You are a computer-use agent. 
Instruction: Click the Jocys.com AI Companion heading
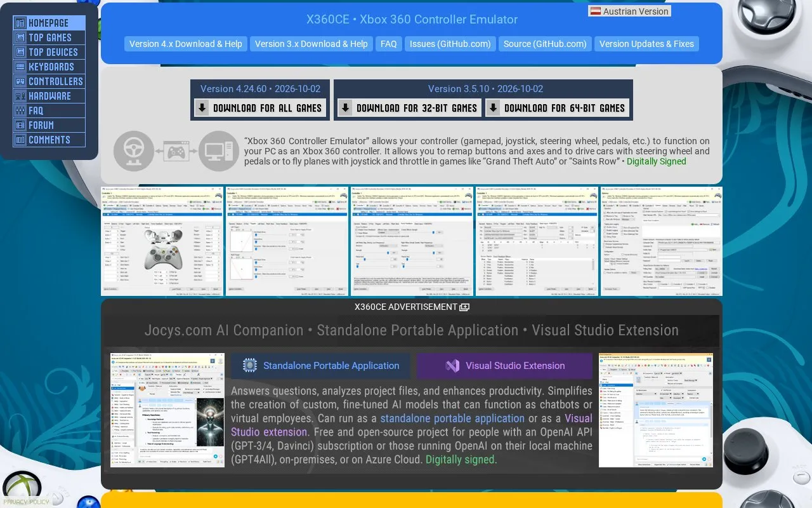pos(412,330)
